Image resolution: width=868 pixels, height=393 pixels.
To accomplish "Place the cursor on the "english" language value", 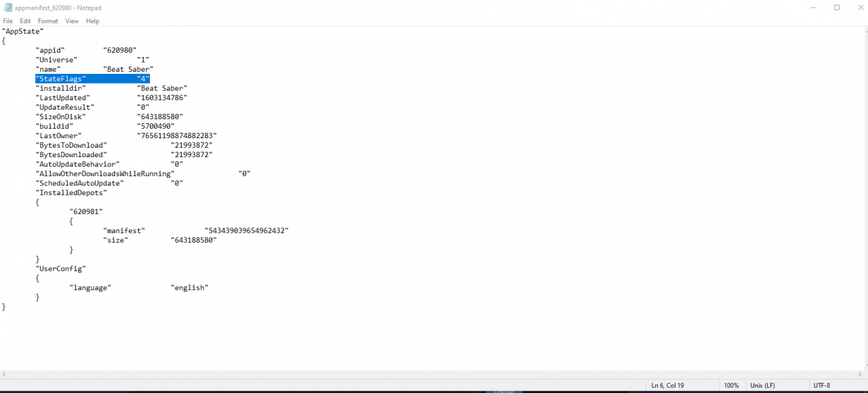I will point(189,288).
